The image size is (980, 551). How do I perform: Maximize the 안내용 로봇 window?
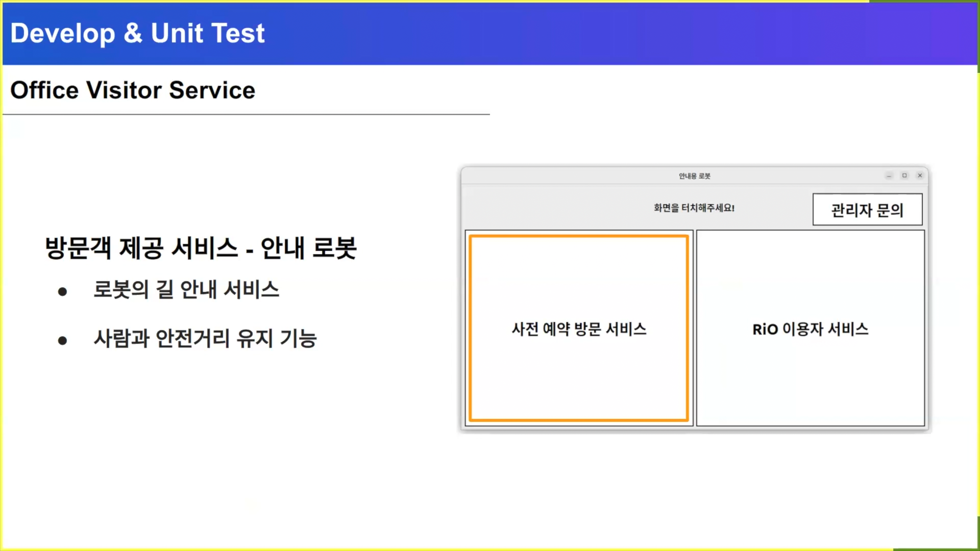[x=904, y=176]
